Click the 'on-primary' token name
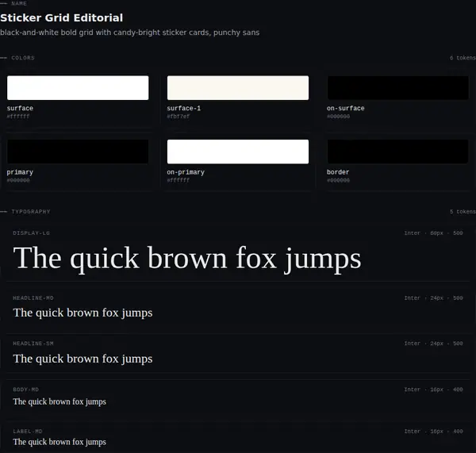476x453 pixels. pyautogui.click(x=186, y=172)
